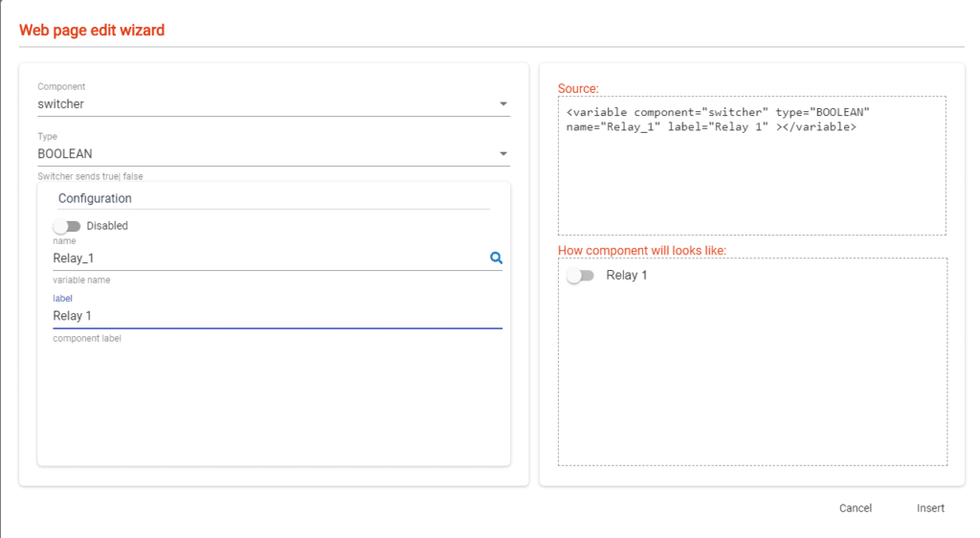
Task: Click the 'component label' helper text
Action: pyautogui.click(x=87, y=339)
